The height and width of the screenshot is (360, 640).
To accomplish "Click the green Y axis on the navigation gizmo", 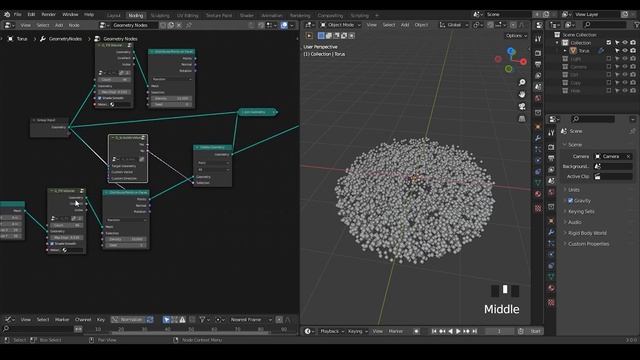I will tap(509, 69).
